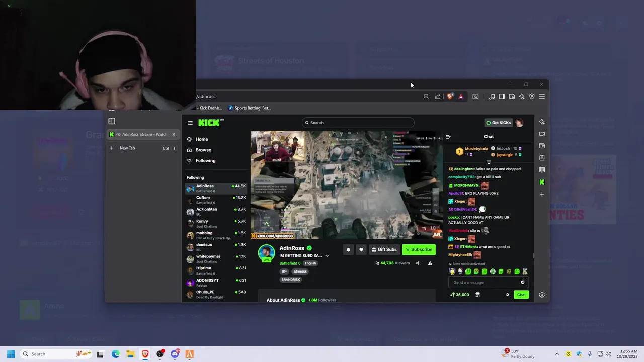Toggle stream notifications bell icon
The height and width of the screenshot is (362, 644).
pyautogui.click(x=348, y=249)
